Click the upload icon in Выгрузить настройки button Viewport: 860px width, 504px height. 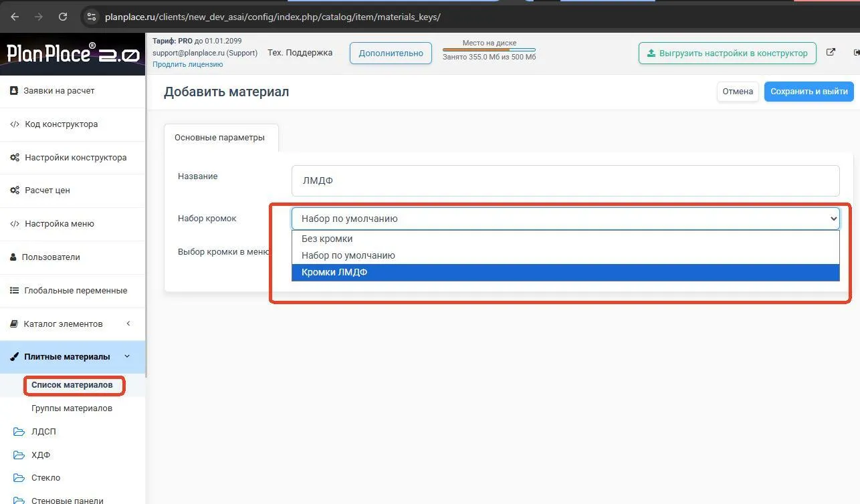pyautogui.click(x=651, y=53)
